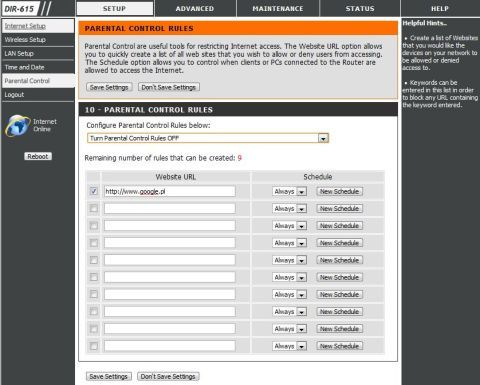Select LAN Setup in the sidebar
480x385 pixels.
(x=38, y=53)
